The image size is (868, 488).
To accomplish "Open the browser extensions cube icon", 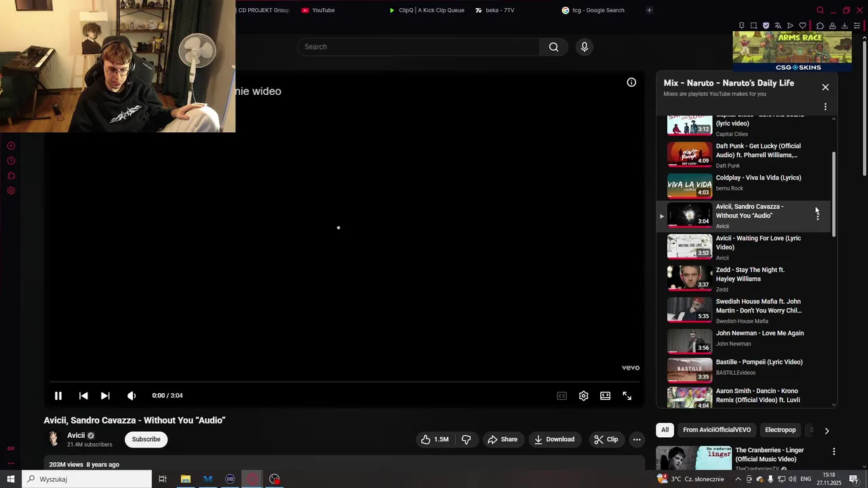I will click(x=820, y=26).
